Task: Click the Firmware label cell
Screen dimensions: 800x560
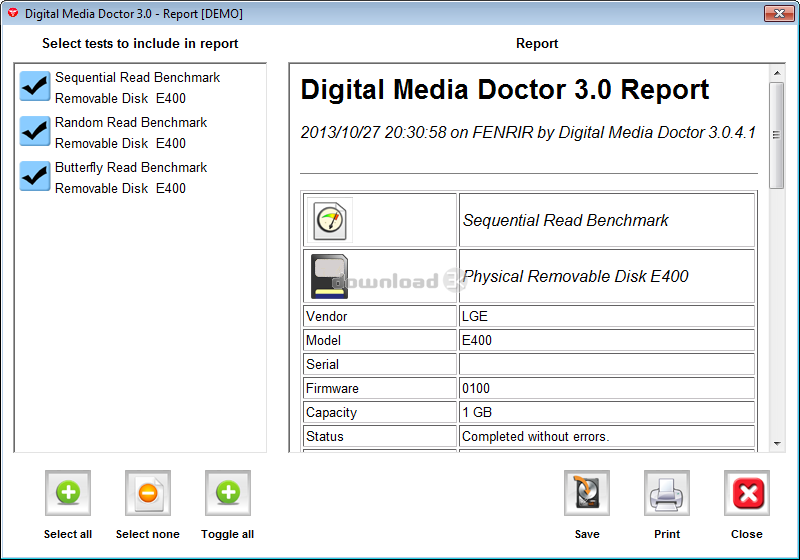Action: pyautogui.click(x=380, y=388)
